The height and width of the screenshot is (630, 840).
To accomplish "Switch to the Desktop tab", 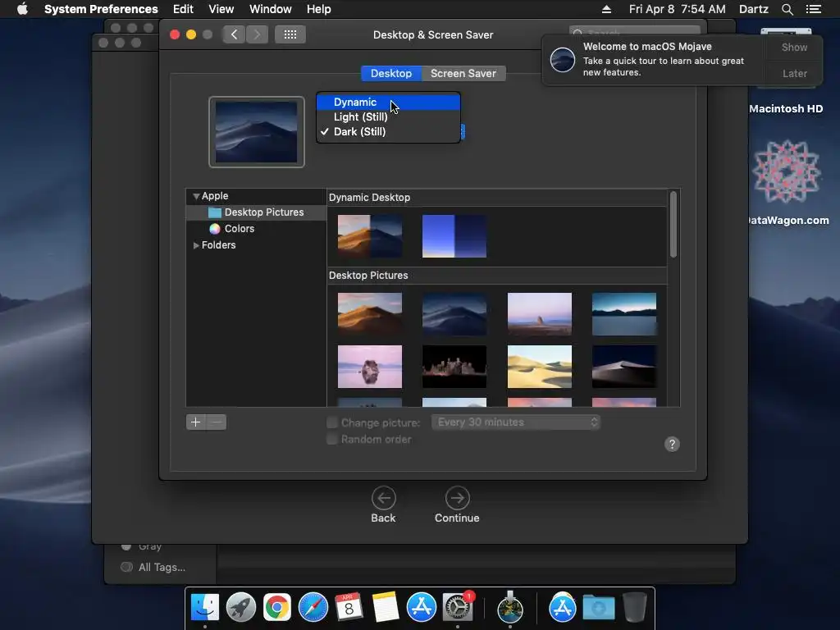I will (391, 73).
